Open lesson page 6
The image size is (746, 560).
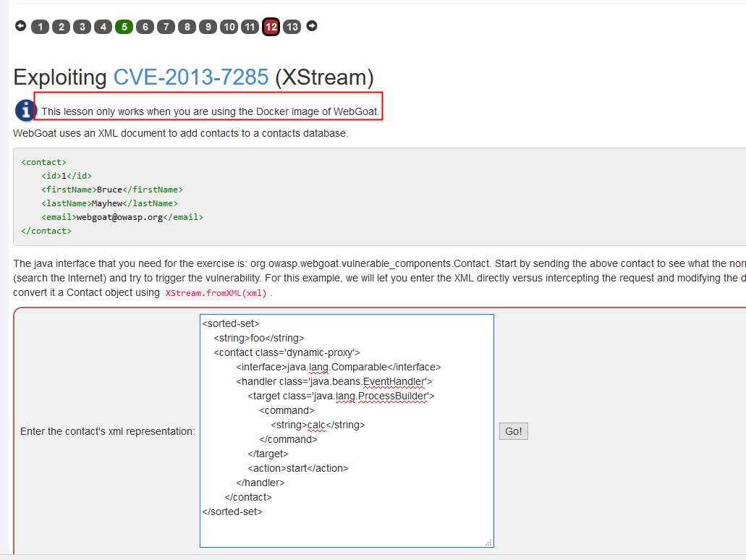pyautogui.click(x=145, y=27)
